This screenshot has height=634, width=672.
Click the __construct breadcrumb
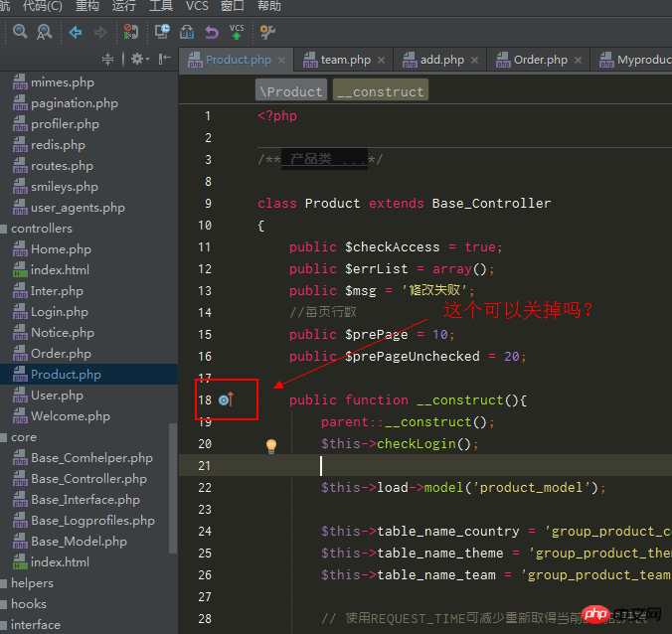[380, 91]
